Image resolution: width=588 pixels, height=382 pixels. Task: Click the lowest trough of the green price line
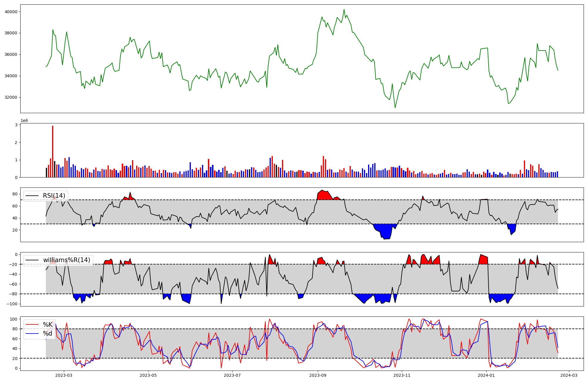395,108
